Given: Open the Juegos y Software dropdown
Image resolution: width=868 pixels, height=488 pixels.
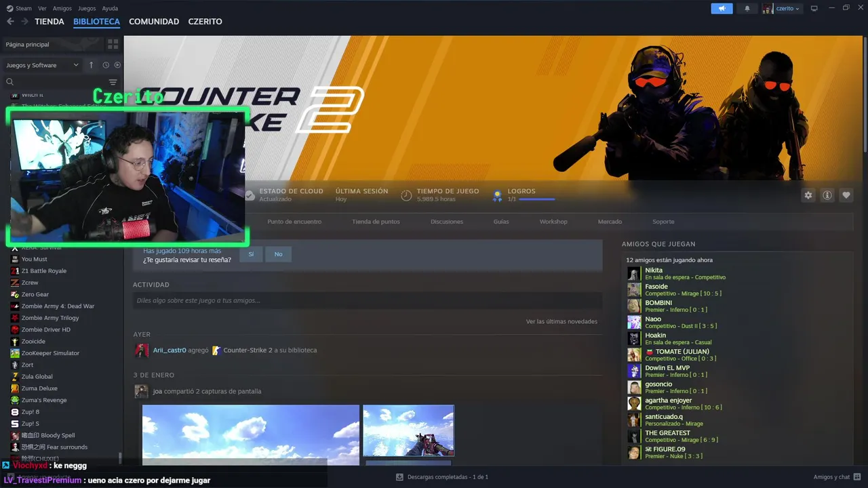Looking at the screenshot, I should 43,65.
